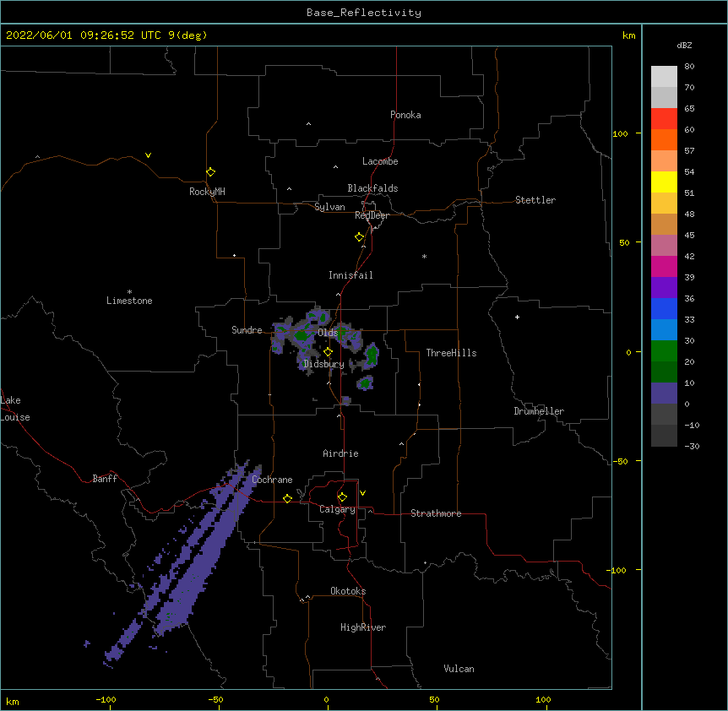This screenshot has width=728, height=711.
Task: Select the magenta 39-42 dBZ legend swatch
Action: 664,266
